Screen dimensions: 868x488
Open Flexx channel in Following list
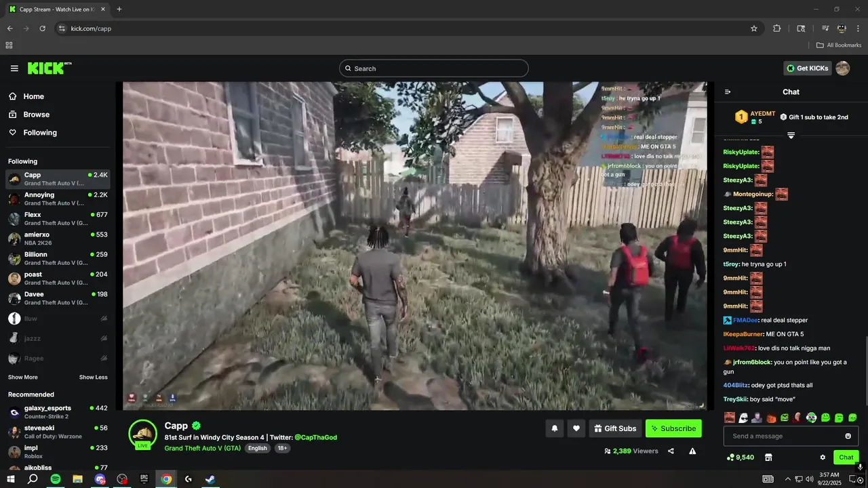(x=58, y=218)
